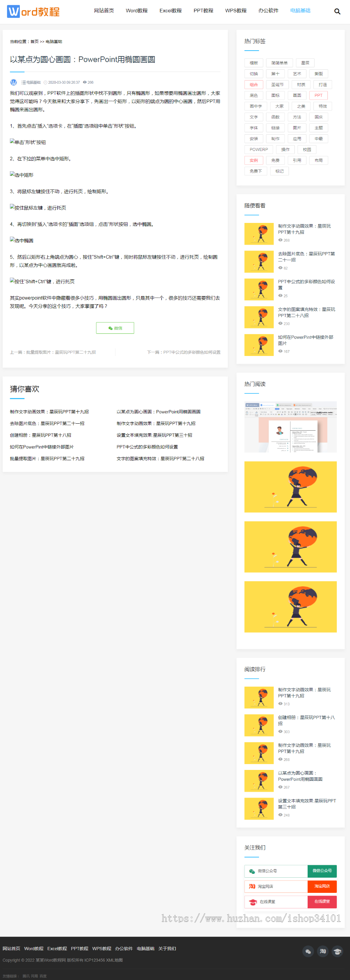The height and width of the screenshot is (980, 350).
Task: Click 网站首页 in footer navigation
Action: [x=11, y=949]
